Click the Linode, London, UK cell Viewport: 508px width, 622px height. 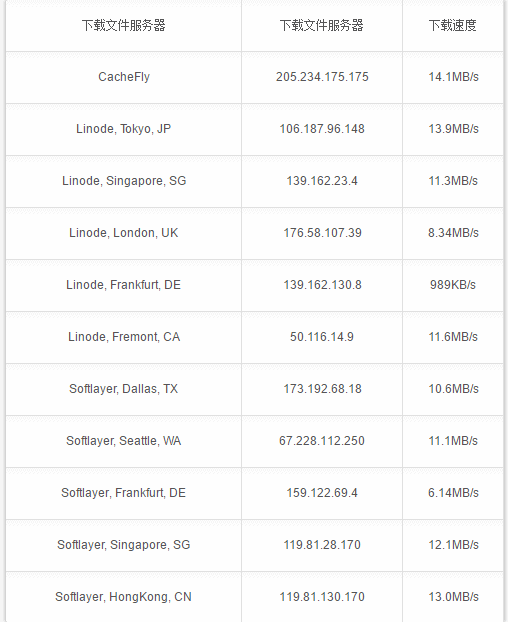[x=124, y=233]
